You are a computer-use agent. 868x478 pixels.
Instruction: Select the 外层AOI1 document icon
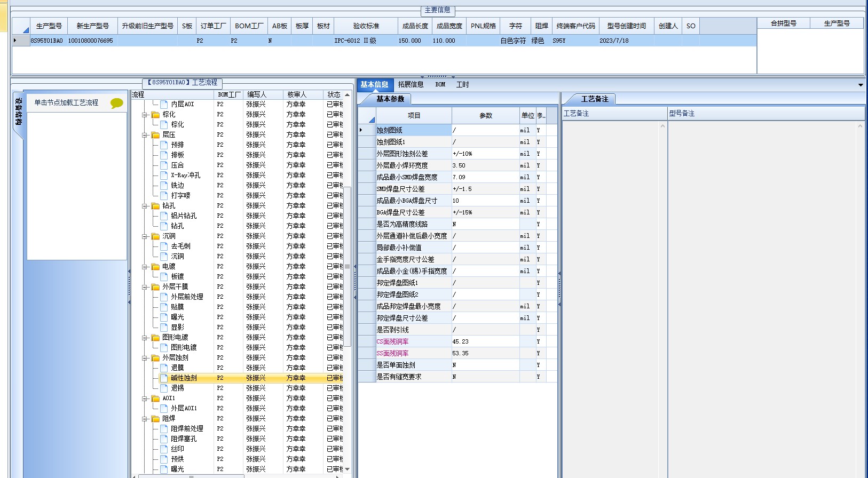tap(164, 408)
